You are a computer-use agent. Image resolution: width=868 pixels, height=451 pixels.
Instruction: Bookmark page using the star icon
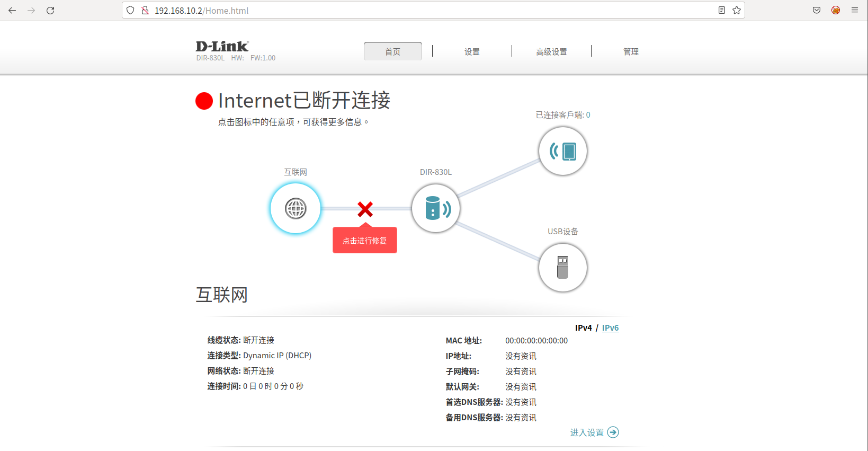[x=736, y=11]
